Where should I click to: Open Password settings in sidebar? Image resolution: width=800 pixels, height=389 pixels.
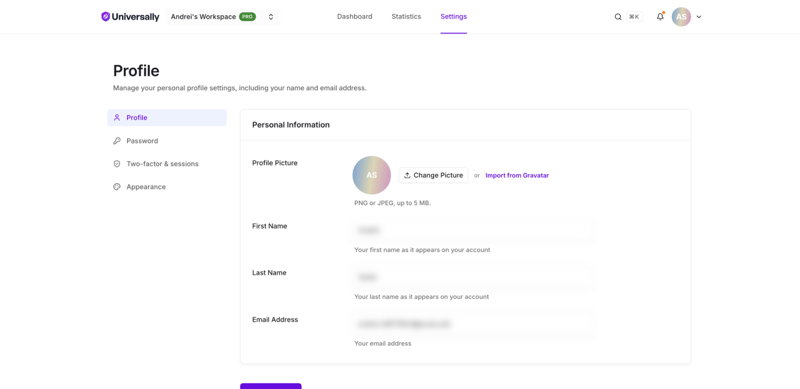point(167,141)
